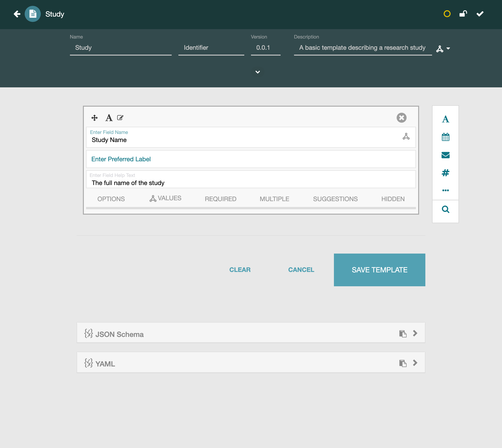502x448 pixels.
Task: Click the CLEAR button
Action: click(x=240, y=270)
